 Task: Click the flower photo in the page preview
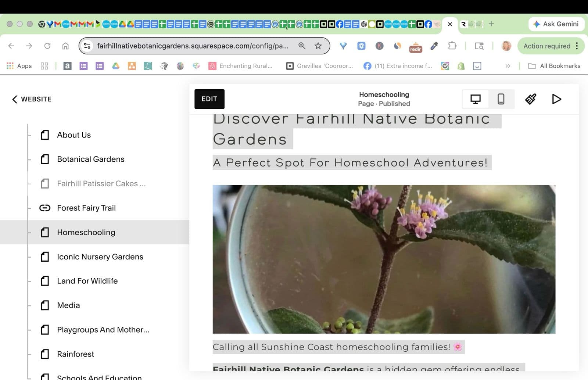tap(384, 259)
